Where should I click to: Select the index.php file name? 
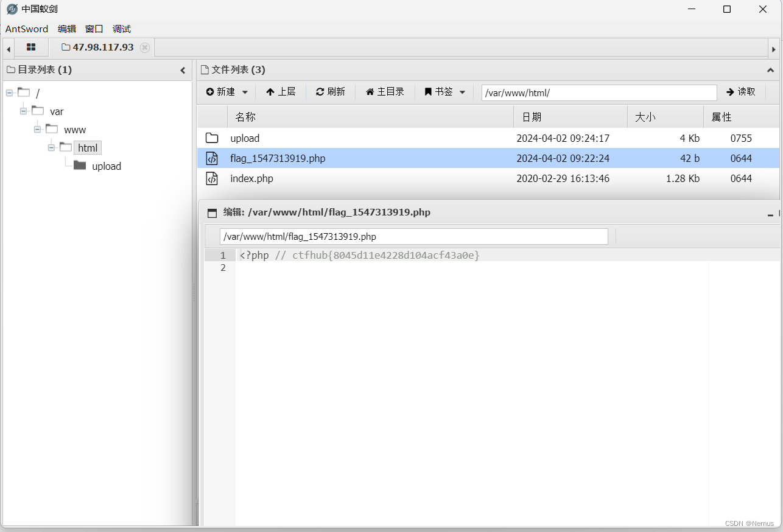(251, 178)
